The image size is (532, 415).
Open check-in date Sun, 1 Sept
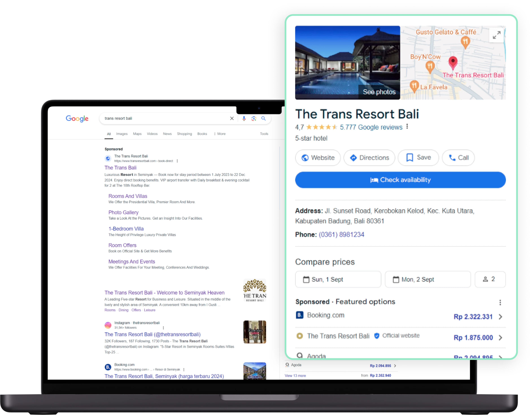point(338,279)
